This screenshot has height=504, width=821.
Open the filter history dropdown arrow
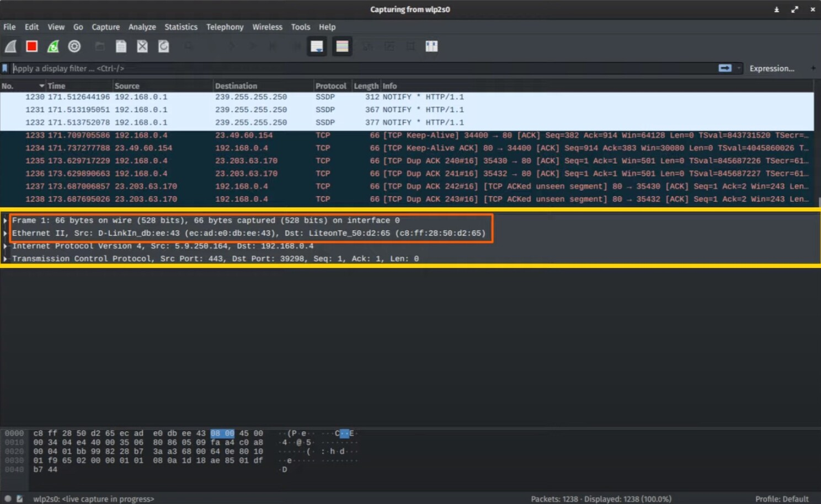click(x=739, y=68)
